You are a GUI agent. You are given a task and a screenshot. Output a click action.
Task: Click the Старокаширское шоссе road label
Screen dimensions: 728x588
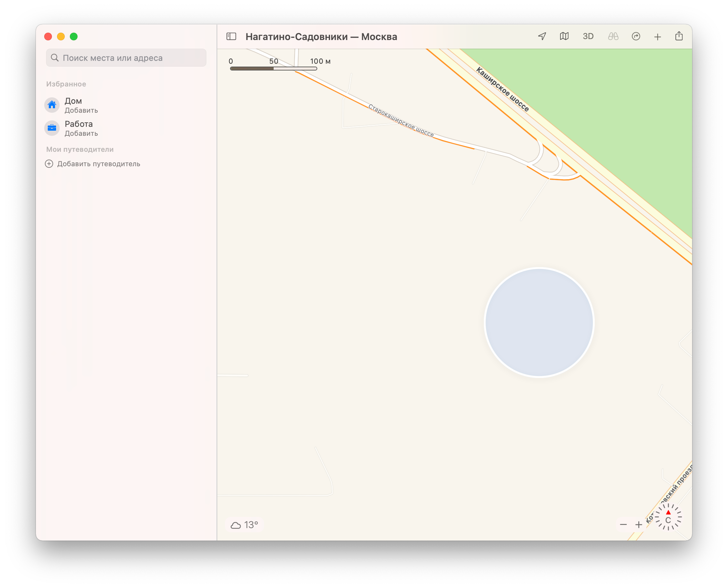click(401, 121)
